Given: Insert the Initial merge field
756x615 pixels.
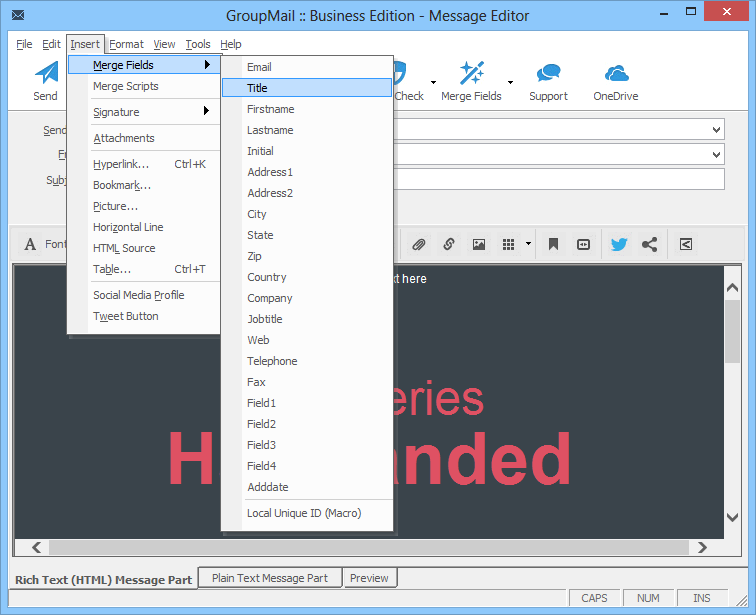Looking at the screenshot, I should [x=307, y=151].
